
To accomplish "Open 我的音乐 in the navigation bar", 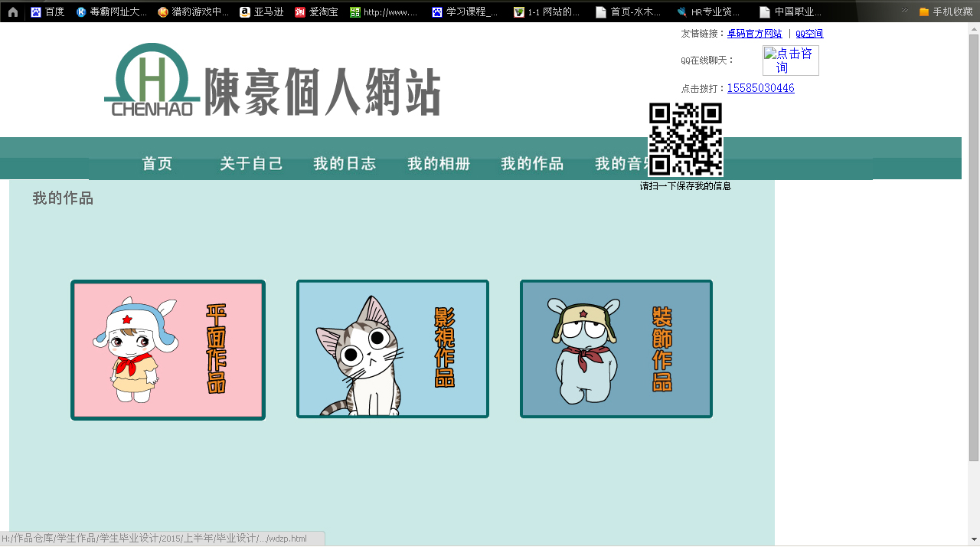I will click(x=621, y=164).
